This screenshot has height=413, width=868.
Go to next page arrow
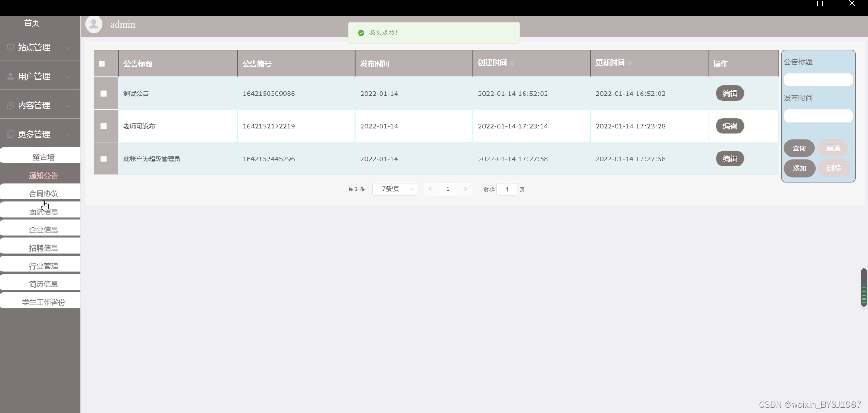coord(465,189)
